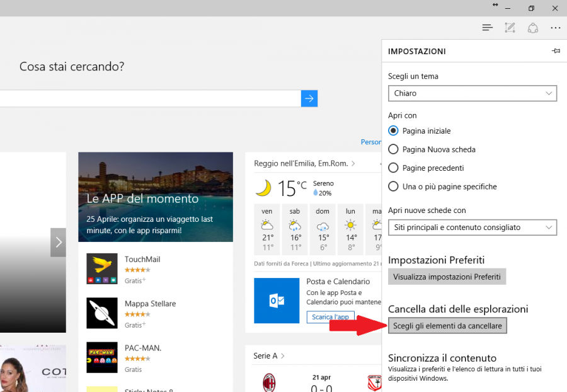This screenshot has height=392, width=567.
Task: Click the Scarica l'app button
Action: click(331, 317)
